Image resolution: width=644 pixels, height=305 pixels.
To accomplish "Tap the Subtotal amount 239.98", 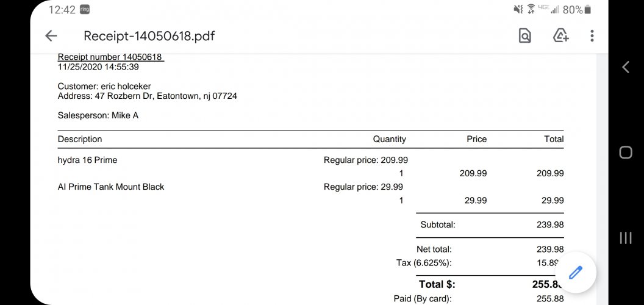I will pyautogui.click(x=550, y=225).
